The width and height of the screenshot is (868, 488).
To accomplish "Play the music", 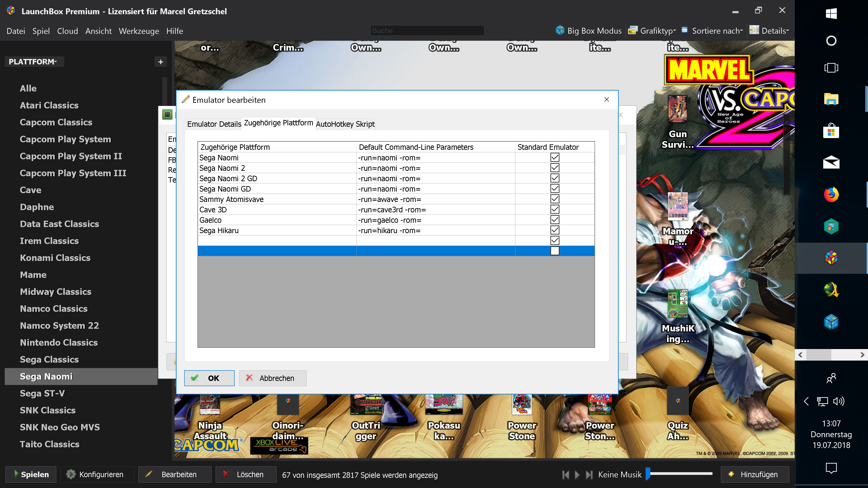I will coord(577,475).
